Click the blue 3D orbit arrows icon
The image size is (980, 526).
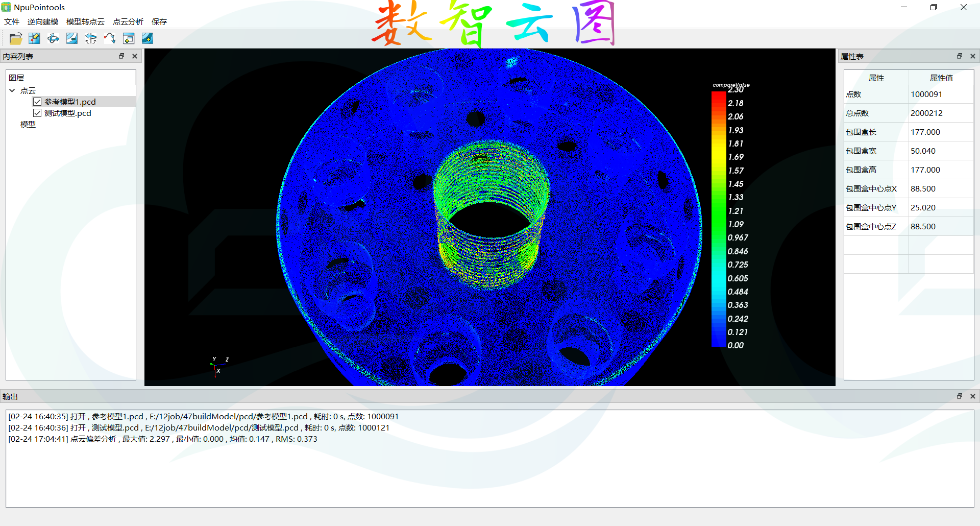(x=53, y=38)
